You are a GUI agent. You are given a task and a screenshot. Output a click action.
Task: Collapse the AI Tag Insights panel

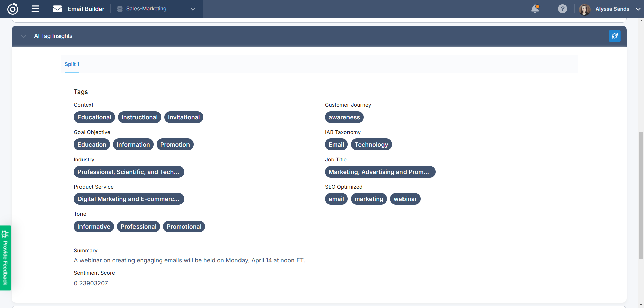[x=23, y=36]
